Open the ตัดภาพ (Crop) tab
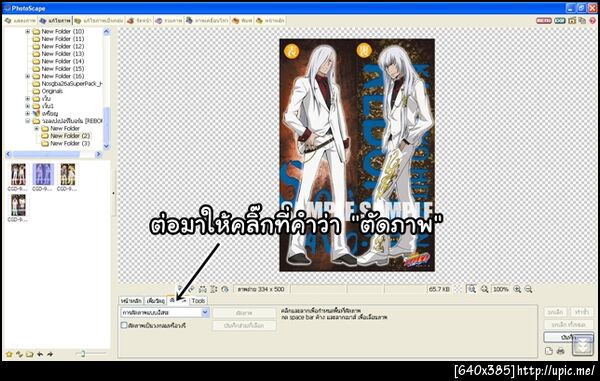Image resolution: width=600 pixels, height=381 pixels. point(178,301)
